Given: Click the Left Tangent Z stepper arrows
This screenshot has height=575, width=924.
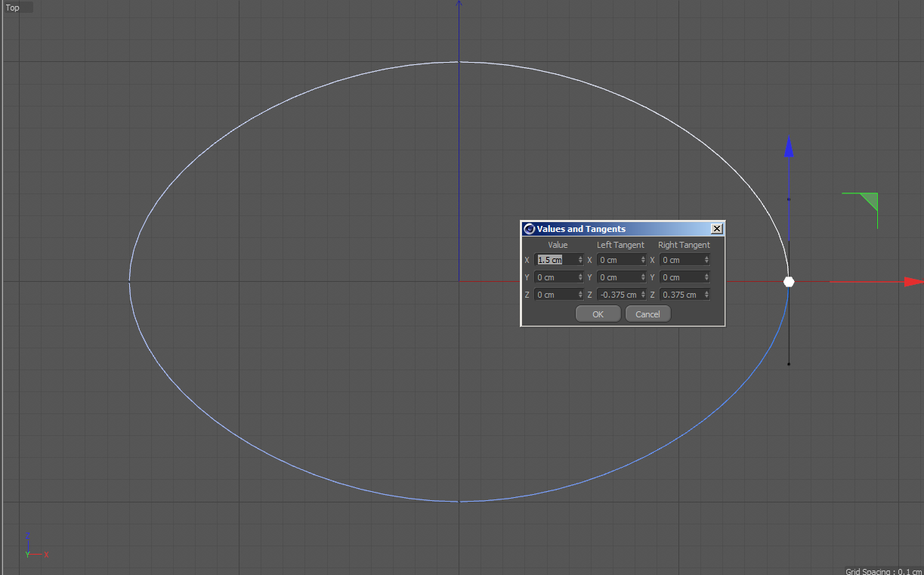Looking at the screenshot, I should [x=643, y=295].
